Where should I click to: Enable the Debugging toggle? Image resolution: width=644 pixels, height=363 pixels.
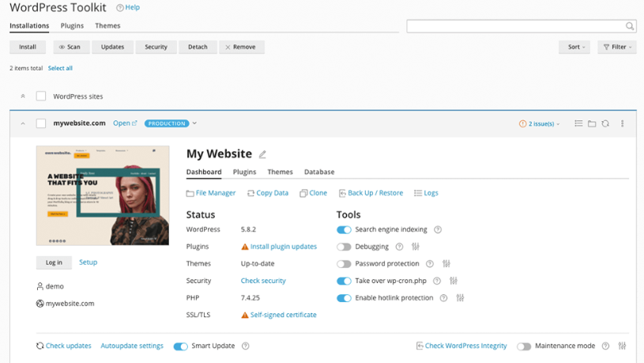(344, 247)
